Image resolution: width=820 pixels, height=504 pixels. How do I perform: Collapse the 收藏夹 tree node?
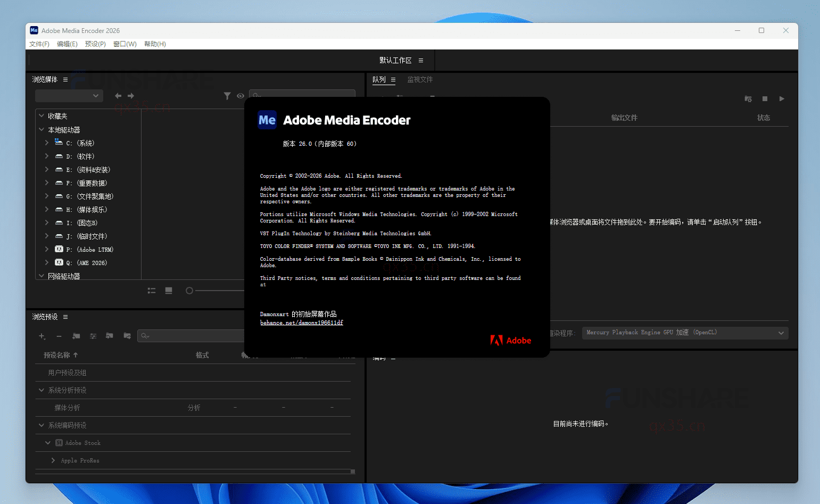42,115
